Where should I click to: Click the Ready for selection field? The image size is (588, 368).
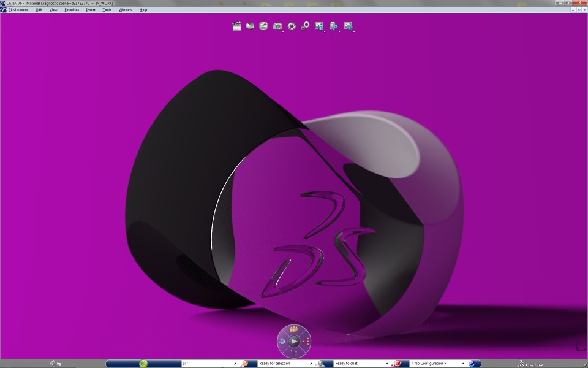tap(283, 364)
